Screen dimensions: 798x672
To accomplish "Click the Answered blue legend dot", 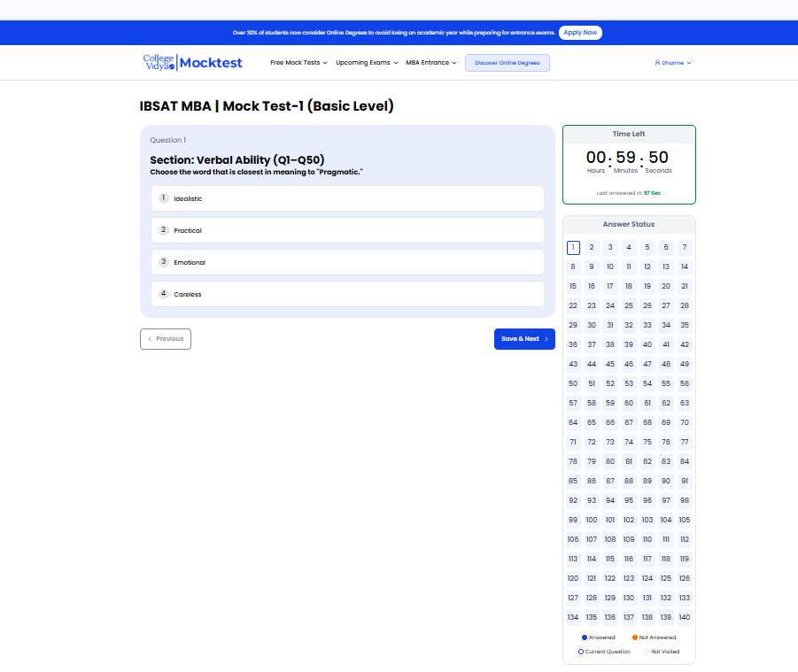I will 585,637.
